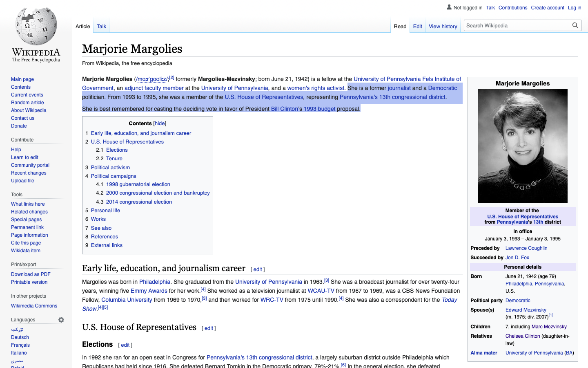Jump to 2.1 Elections contents entry

tap(112, 150)
